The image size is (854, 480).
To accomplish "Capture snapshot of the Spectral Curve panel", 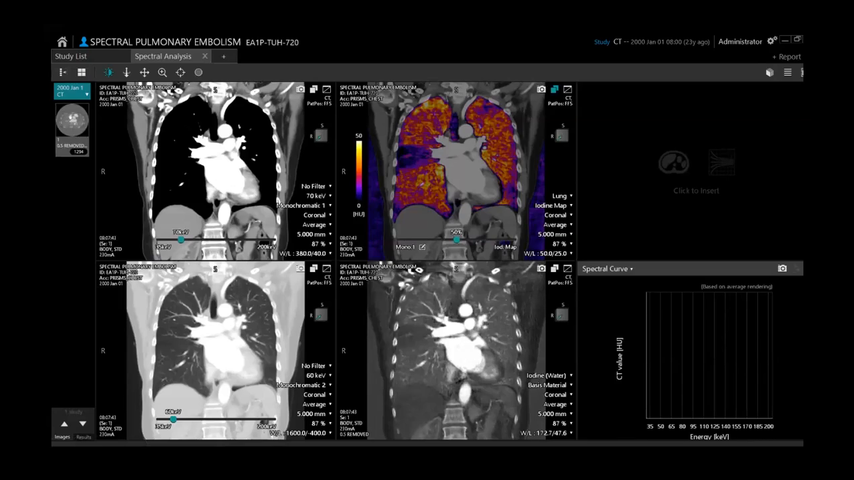I will tap(782, 269).
